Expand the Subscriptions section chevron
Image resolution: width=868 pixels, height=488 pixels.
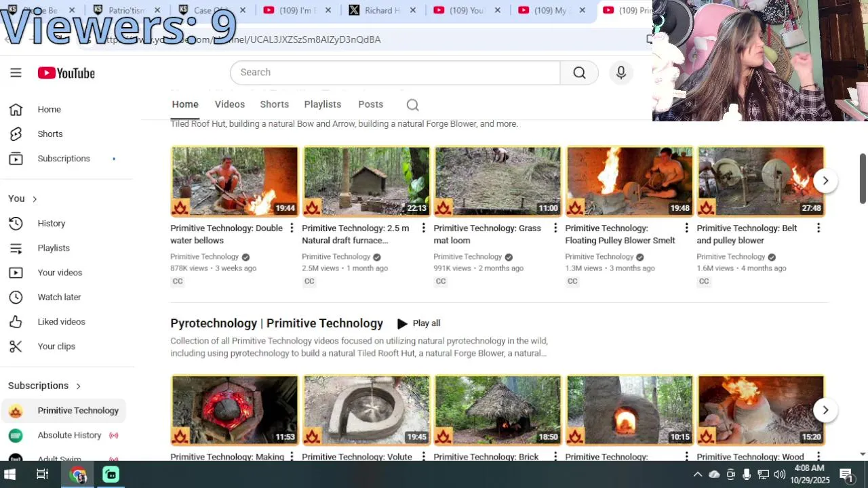tap(78, 386)
